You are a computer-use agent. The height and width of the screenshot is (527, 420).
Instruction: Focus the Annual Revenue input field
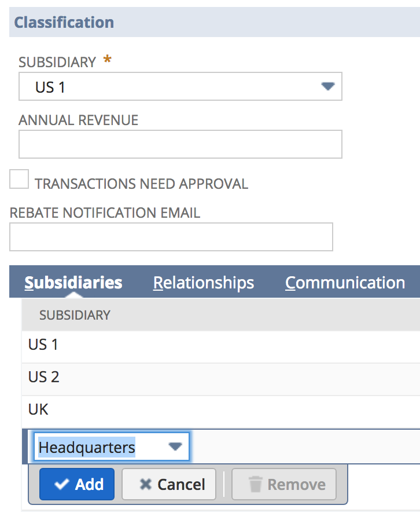coord(180,144)
